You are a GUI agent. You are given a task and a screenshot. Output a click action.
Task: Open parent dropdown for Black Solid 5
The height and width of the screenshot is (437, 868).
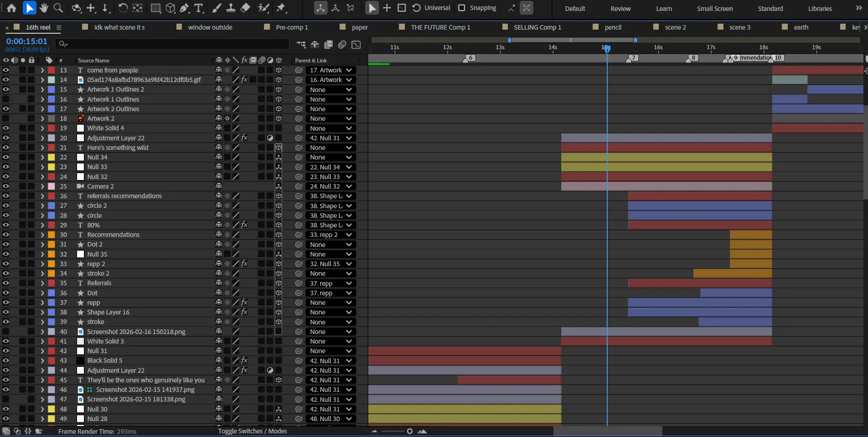click(330, 360)
